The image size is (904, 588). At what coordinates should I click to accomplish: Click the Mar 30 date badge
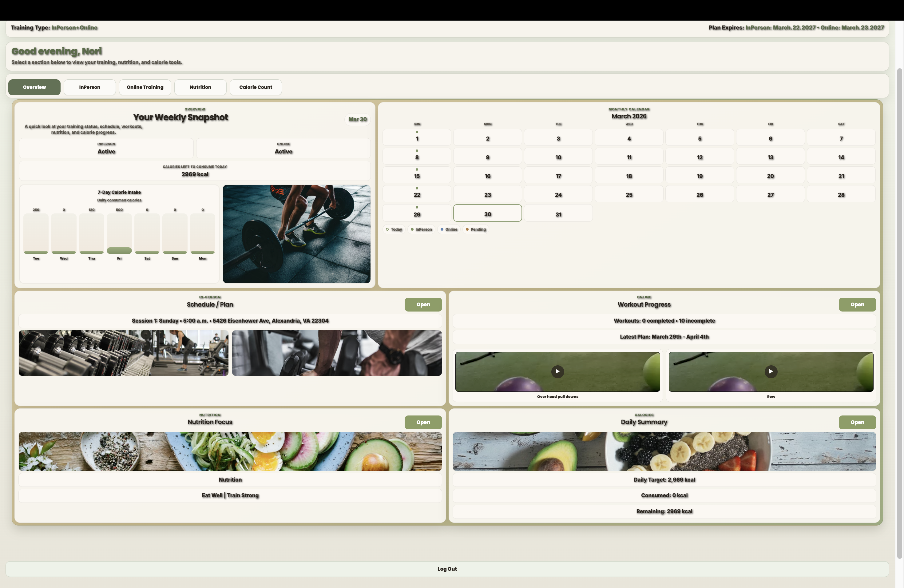point(357,119)
